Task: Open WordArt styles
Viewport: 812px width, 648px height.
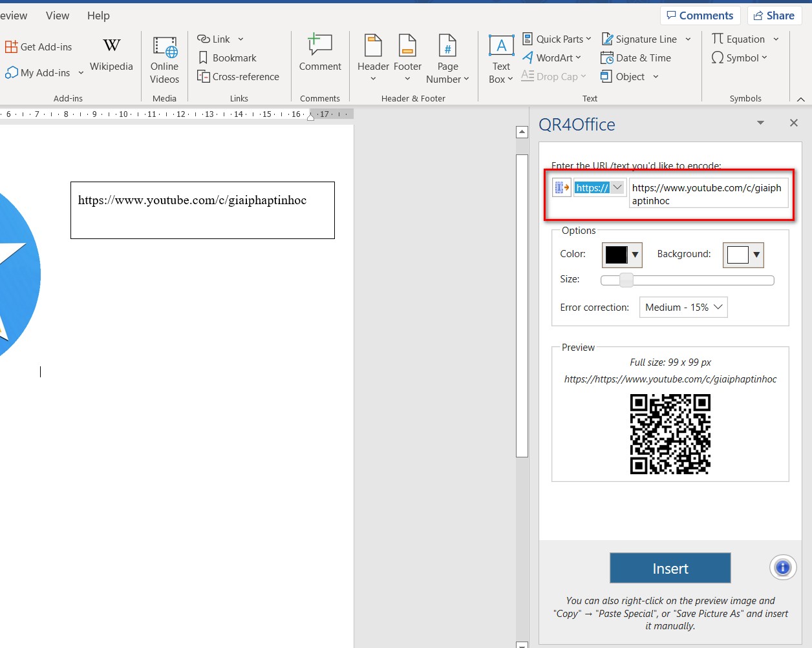Action: tap(551, 57)
